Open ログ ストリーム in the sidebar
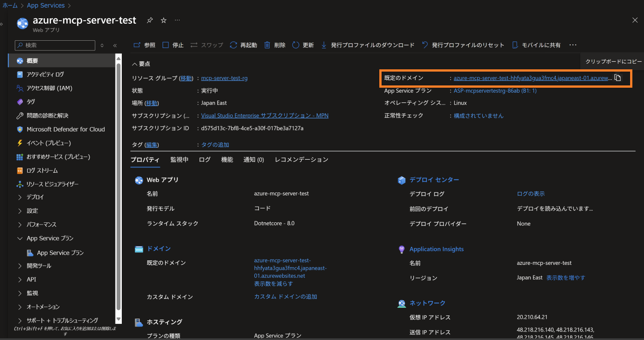The height and width of the screenshot is (340, 644). pos(61,170)
